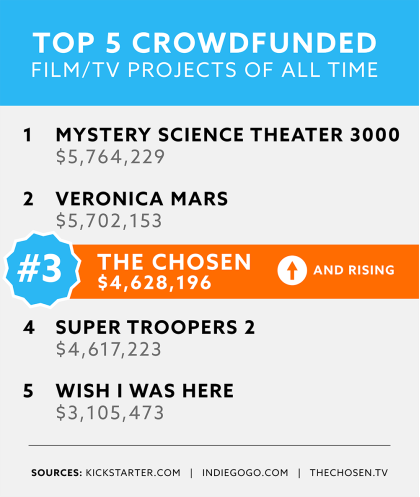This screenshot has width=420, height=497.
Task: Select the Wish I Was Here title
Action: click(x=145, y=391)
